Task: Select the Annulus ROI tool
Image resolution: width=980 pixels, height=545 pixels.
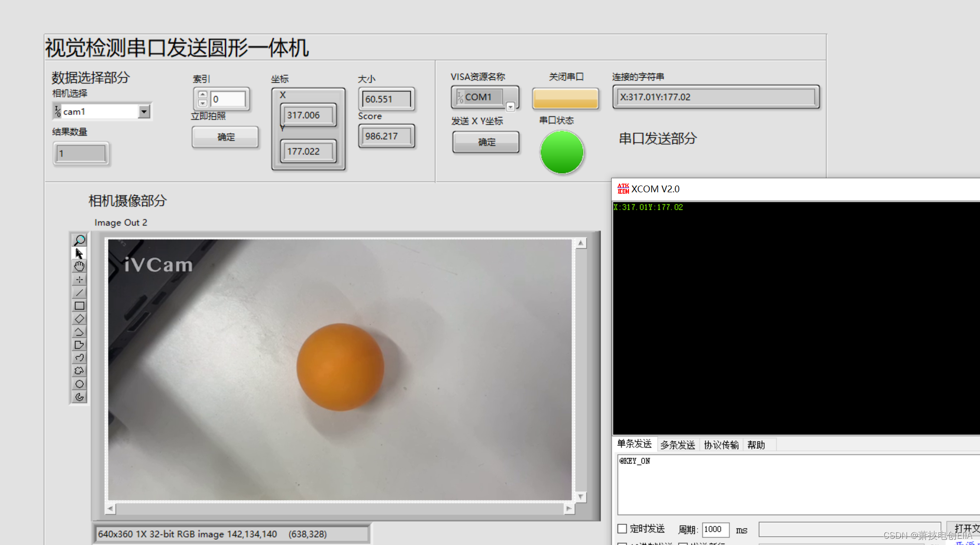Action: [x=80, y=397]
